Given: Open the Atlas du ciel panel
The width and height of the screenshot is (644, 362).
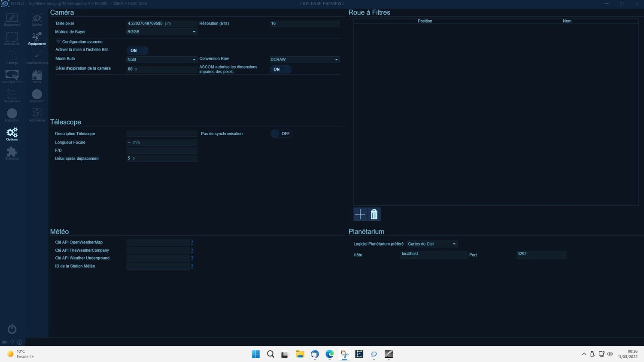Looking at the screenshot, I should point(12,39).
